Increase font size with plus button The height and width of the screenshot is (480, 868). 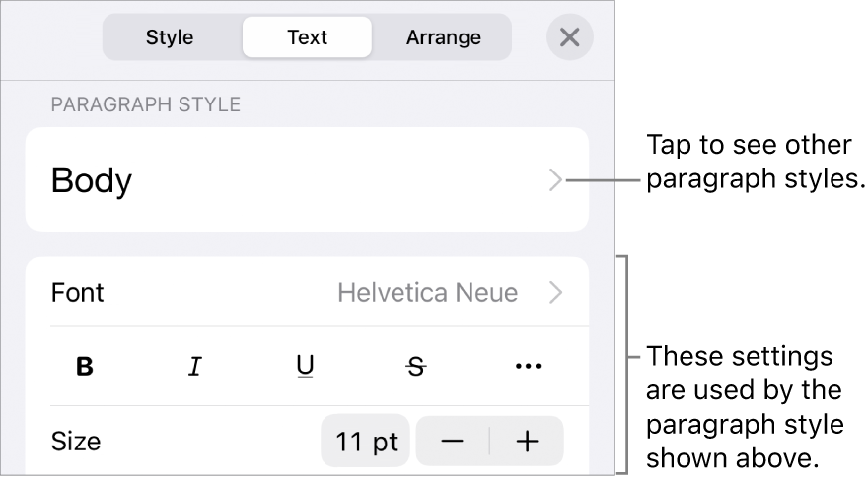[527, 442]
